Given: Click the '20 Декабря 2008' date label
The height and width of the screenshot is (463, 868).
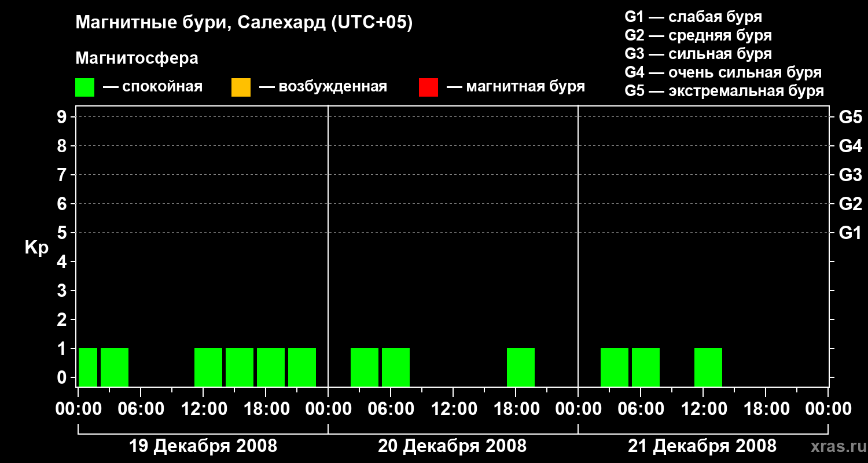Looking at the screenshot, I should click(x=453, y=446).
